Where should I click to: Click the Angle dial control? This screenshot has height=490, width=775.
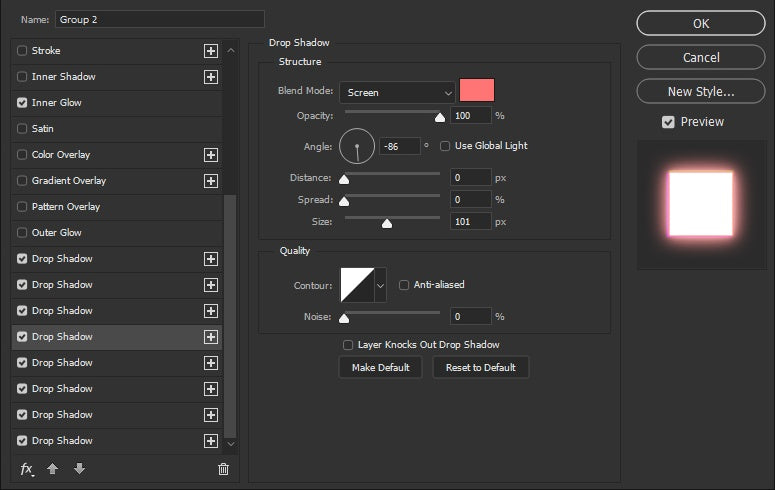pyautogui.click(x=357, y=146)
